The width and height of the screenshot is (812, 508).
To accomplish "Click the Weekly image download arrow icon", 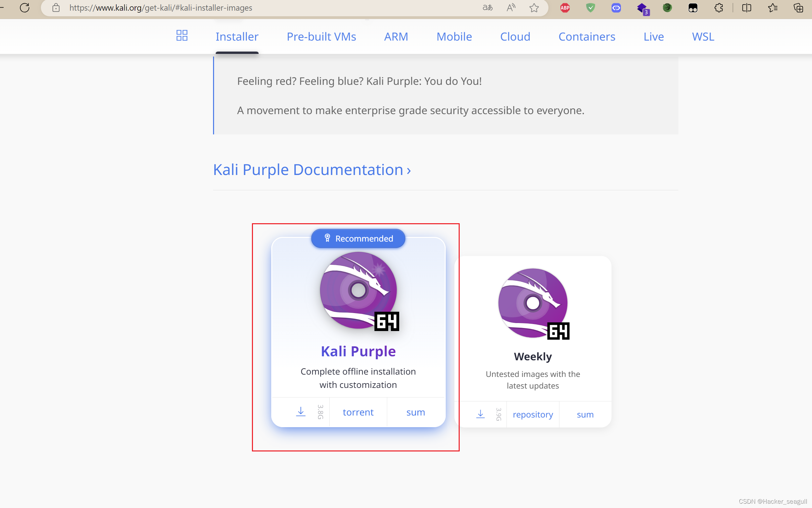I will coord(480,414).
